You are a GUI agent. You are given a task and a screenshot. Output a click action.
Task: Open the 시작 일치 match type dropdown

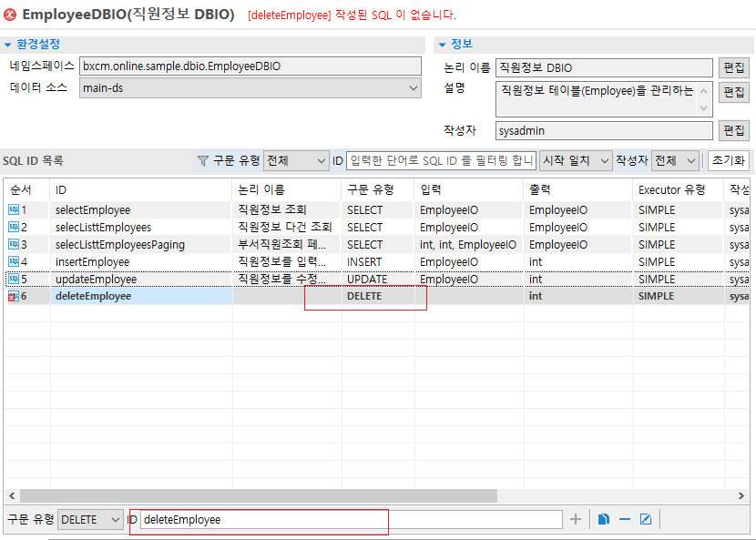pos(604,161)
